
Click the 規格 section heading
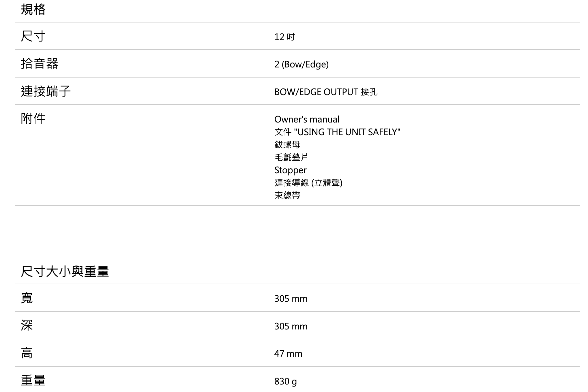tap(33, 10)
